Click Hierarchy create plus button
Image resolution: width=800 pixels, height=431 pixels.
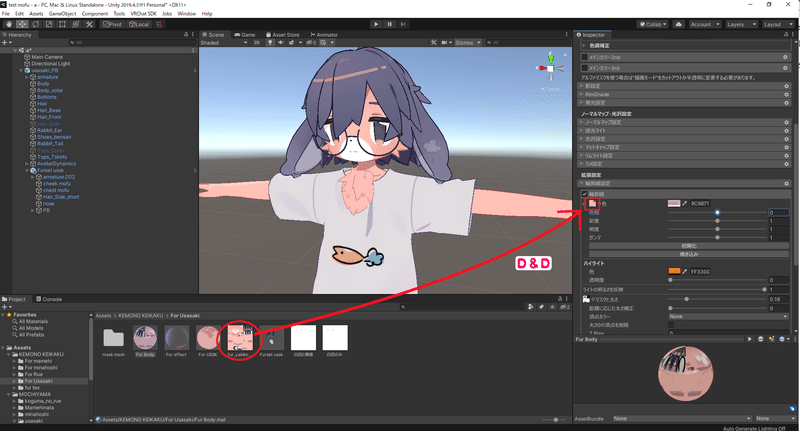6,42
